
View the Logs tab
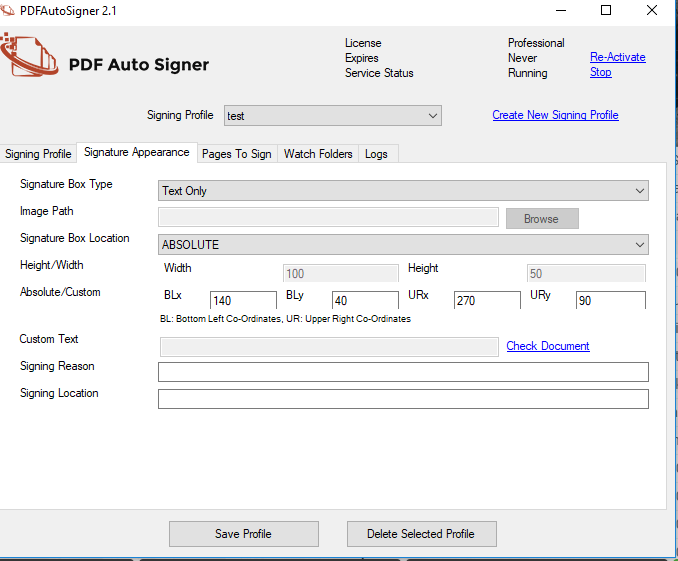376,154
